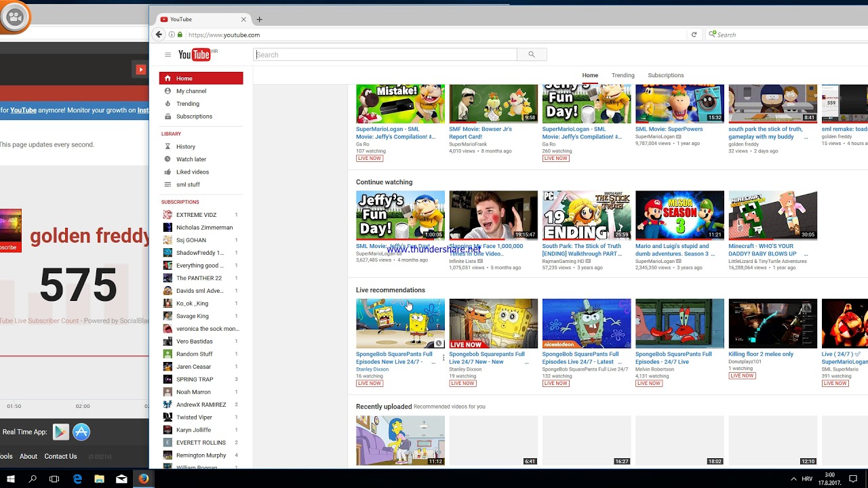Click the YouTube search input field

pos(385,55)
